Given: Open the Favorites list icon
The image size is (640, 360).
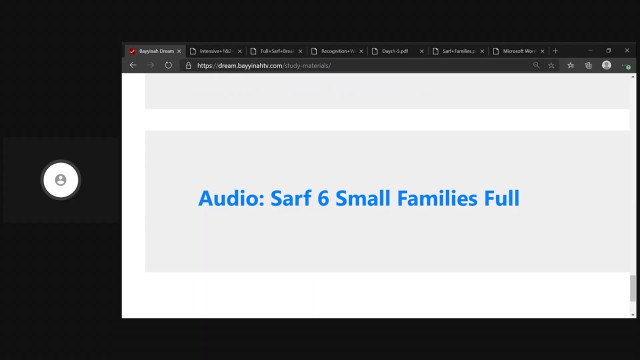Looking at the screenshot, I should point(571,65).
